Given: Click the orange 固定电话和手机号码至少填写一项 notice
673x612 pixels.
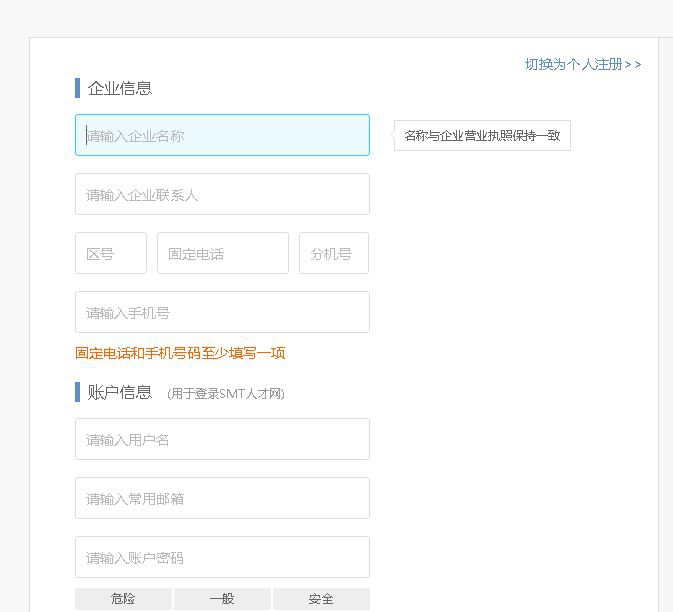Looking at the screenshot, I should [x=181, y=353].
